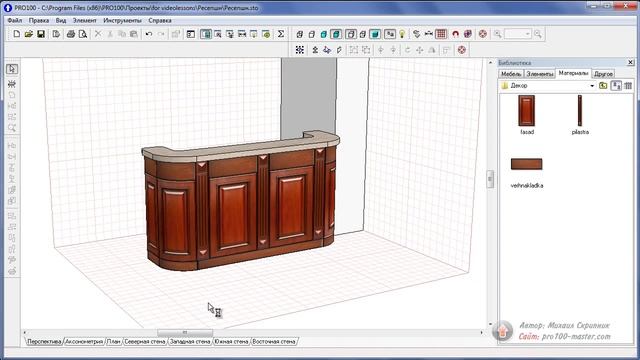Switch to the Северная стена tab
Viewport: 640px width, 360px height.
[x=144, y=341]
